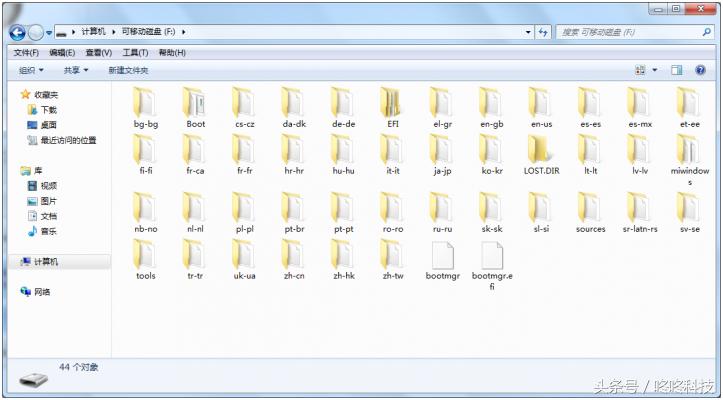Click the help question mark icon
Screen dimensions: 723x400
point(700,70)
